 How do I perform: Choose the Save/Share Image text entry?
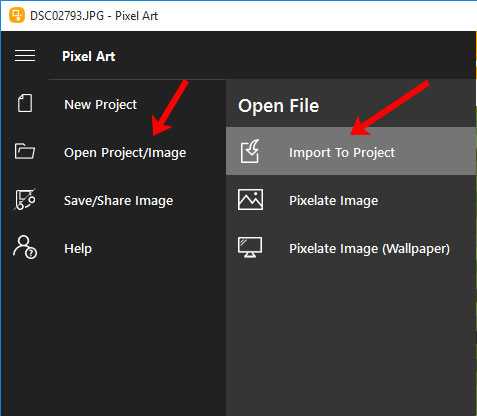119,201
